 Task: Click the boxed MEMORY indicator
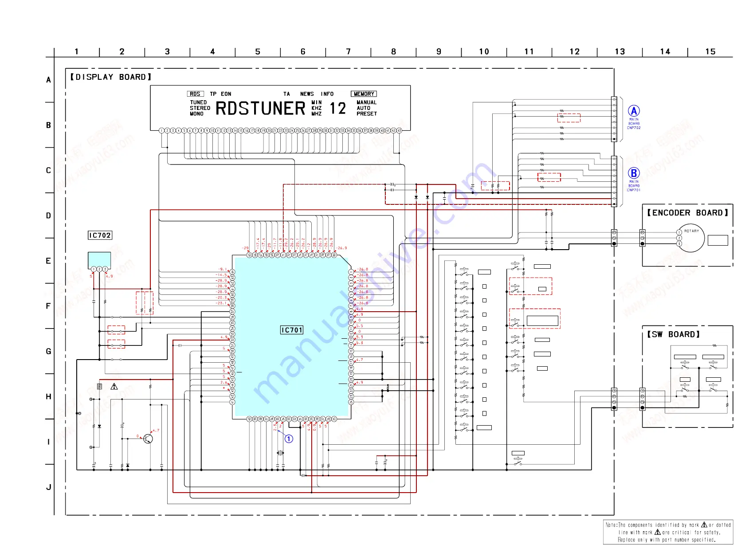tap(364, 94)
